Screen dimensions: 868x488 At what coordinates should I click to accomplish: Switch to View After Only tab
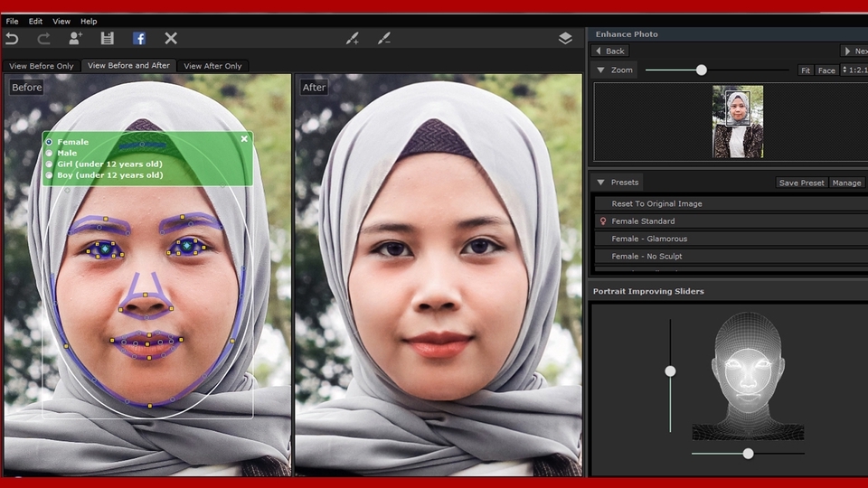click(x=212, y=66)
